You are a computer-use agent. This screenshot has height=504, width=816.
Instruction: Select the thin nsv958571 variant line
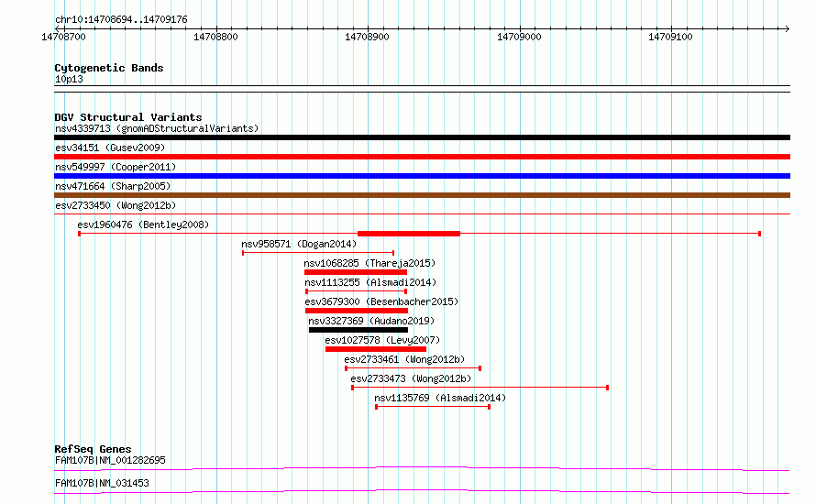pyautogui.click(x=318, y=253)
